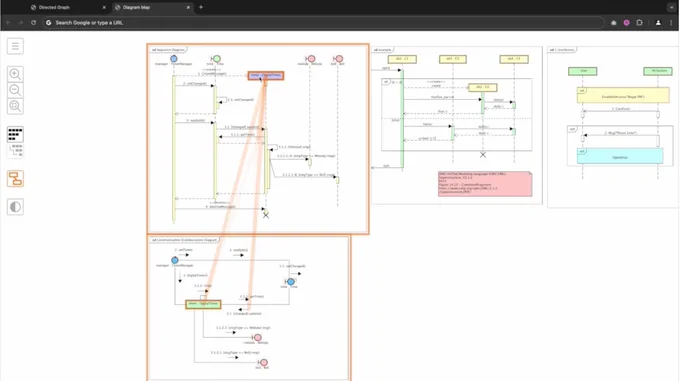Go back in browser history
680x381 pixels.
pyautogui.click(x=8, y=23)
